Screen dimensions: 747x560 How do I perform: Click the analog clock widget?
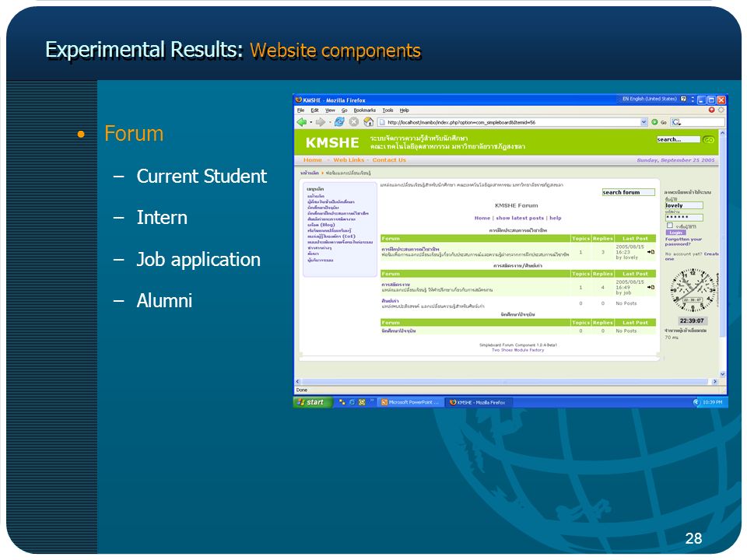693,290
